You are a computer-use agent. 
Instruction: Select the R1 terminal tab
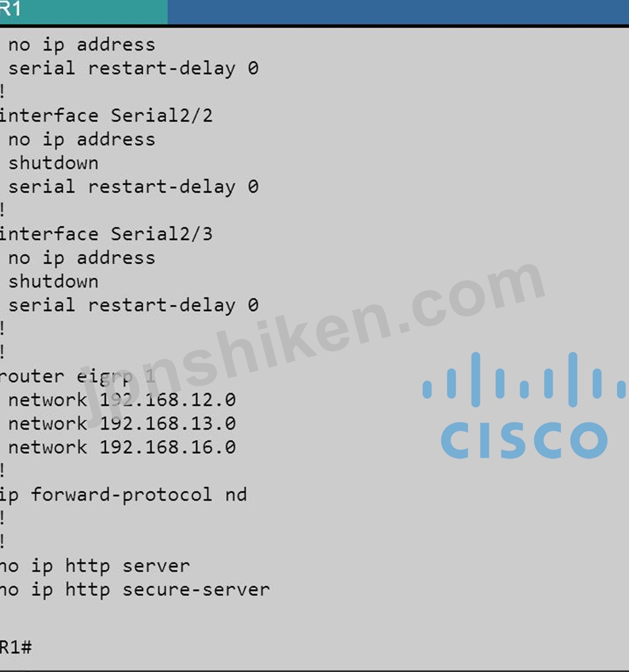(83, 12)
